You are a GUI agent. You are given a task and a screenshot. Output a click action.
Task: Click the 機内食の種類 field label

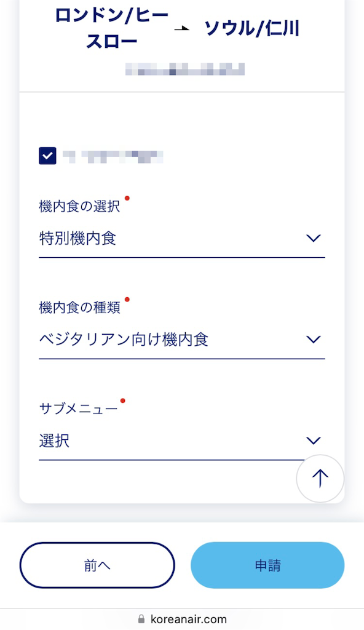click(79, 308)
